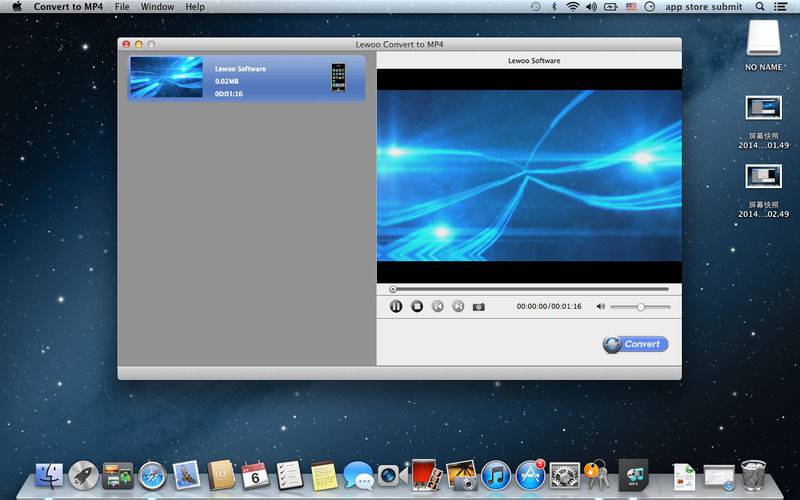Open Notification Center list icon
Screen dimensions: 800x500
pos(781,7)
